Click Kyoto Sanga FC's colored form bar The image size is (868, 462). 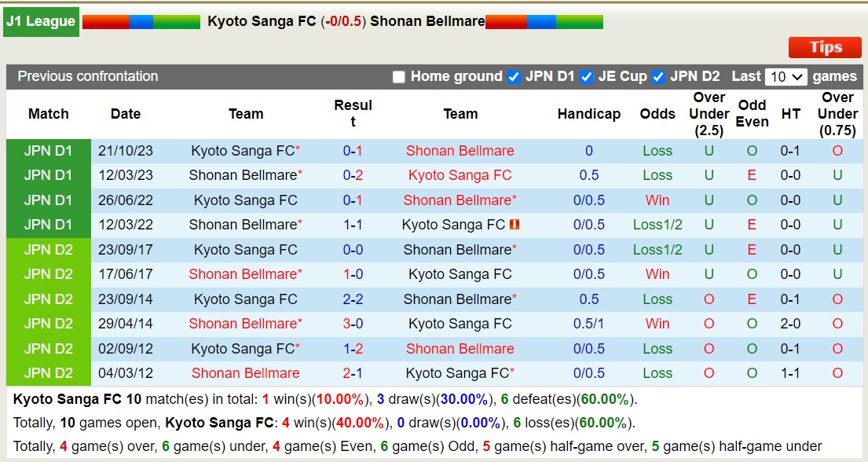(x=141, y=21)
